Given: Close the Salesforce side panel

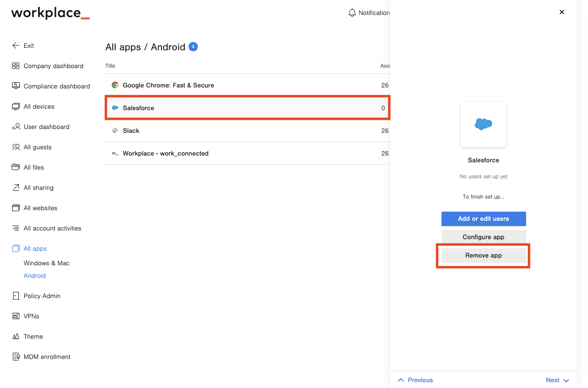Looking at the screenshot, I should coord(562,12).
